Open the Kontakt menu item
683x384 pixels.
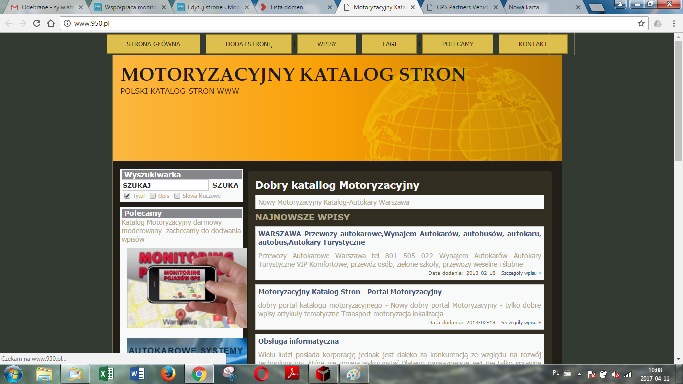click(533, 44)
